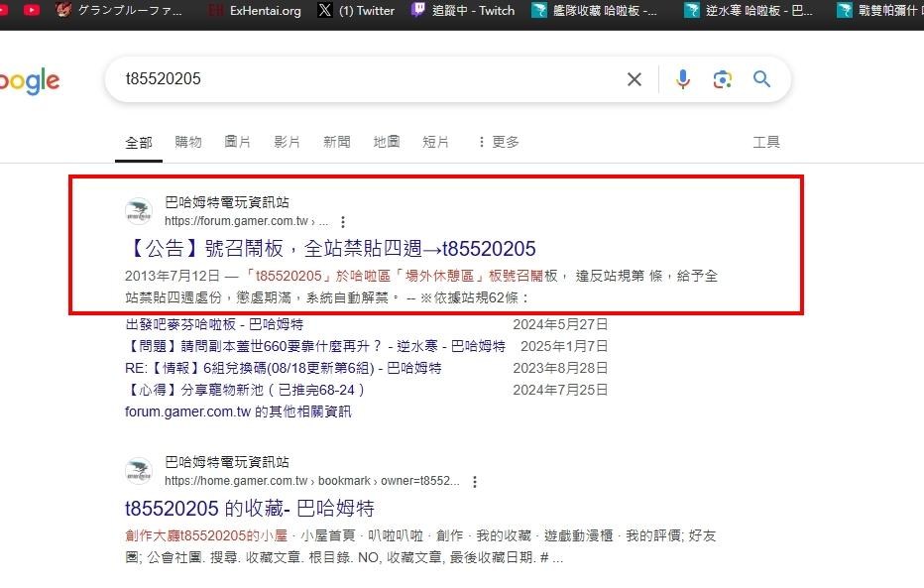Open the YouTube bookmark icon
This screenshot has height=588, width=924.
coord(32,10)
